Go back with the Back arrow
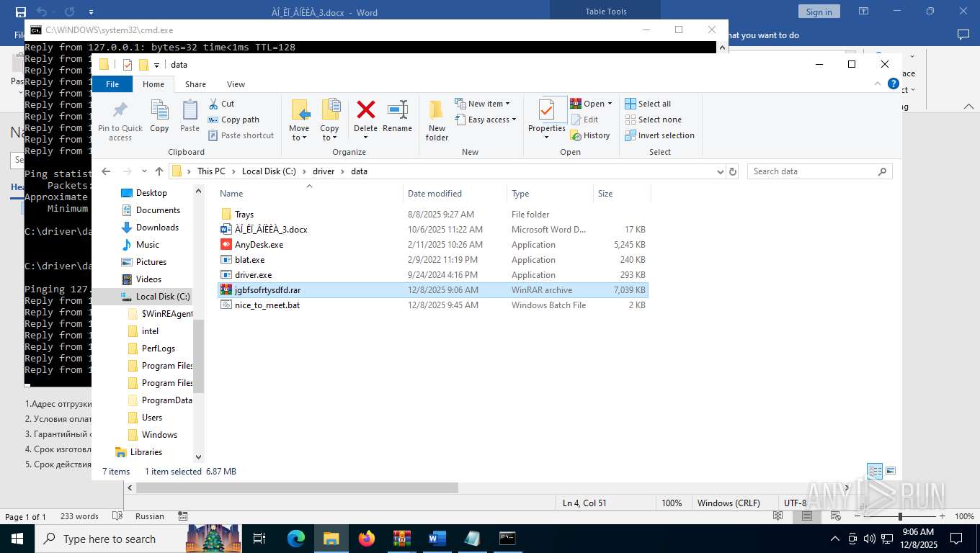The image size is (980, 553). (106, 171)
